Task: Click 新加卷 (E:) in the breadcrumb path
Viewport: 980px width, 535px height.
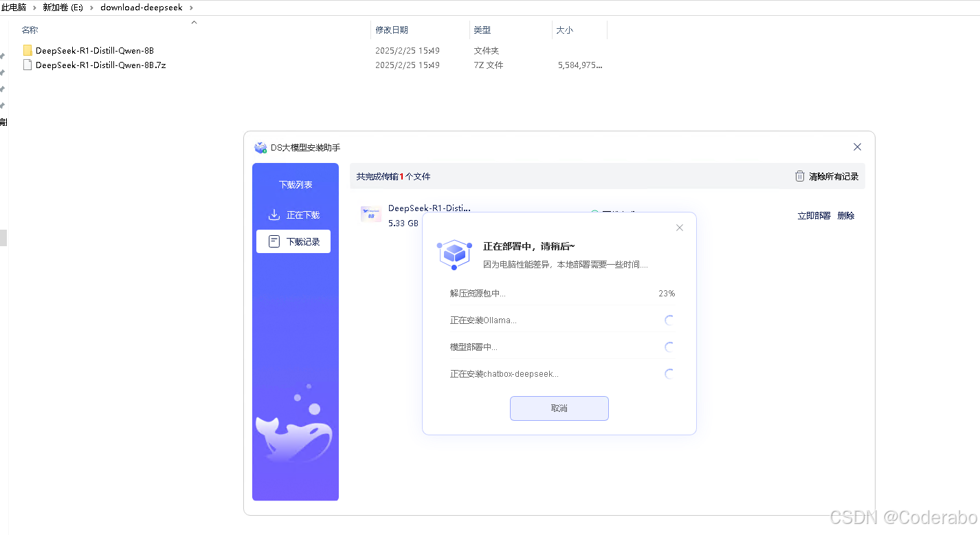Action: coord(63,8)
